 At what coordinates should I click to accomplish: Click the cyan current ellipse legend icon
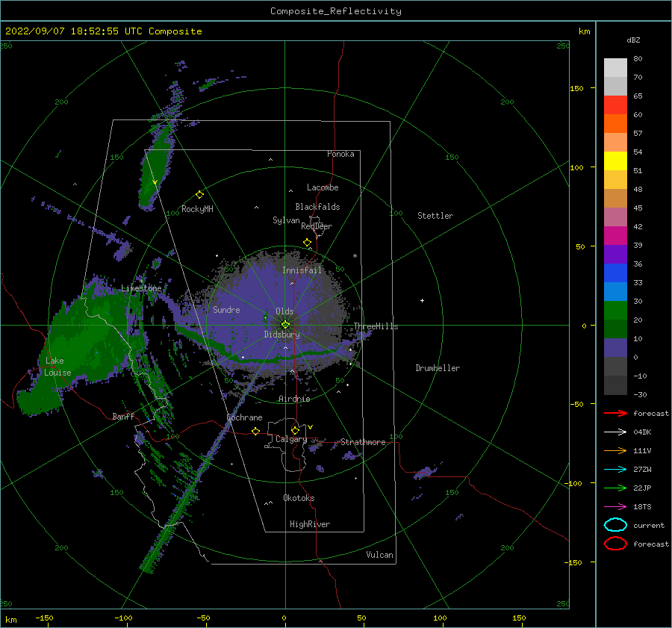615,525
